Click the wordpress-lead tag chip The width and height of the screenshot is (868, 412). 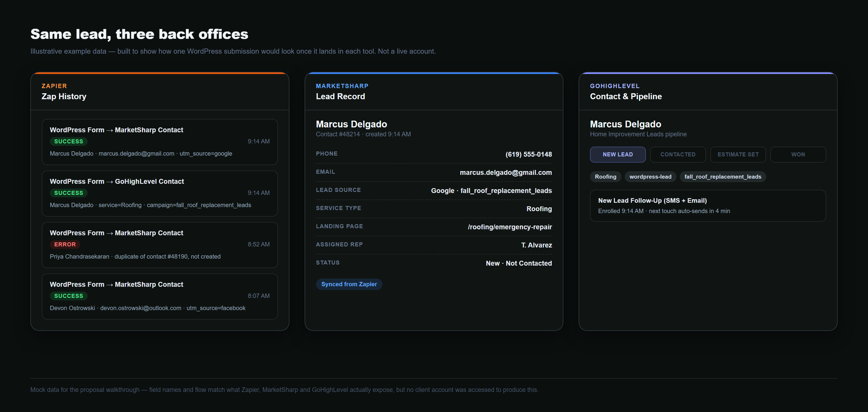pyautogui.click(x=650, y=177)
